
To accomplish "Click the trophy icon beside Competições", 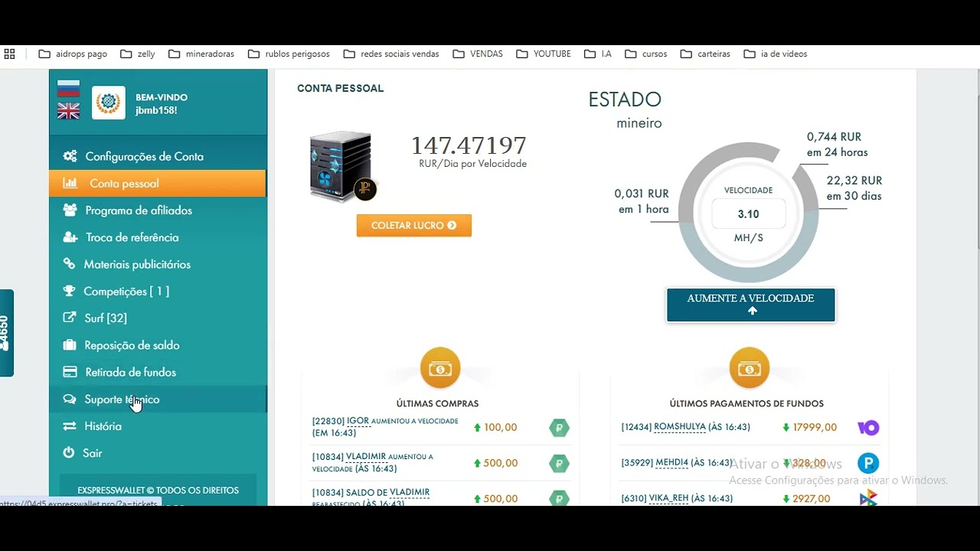I will (x=69, y=291).
